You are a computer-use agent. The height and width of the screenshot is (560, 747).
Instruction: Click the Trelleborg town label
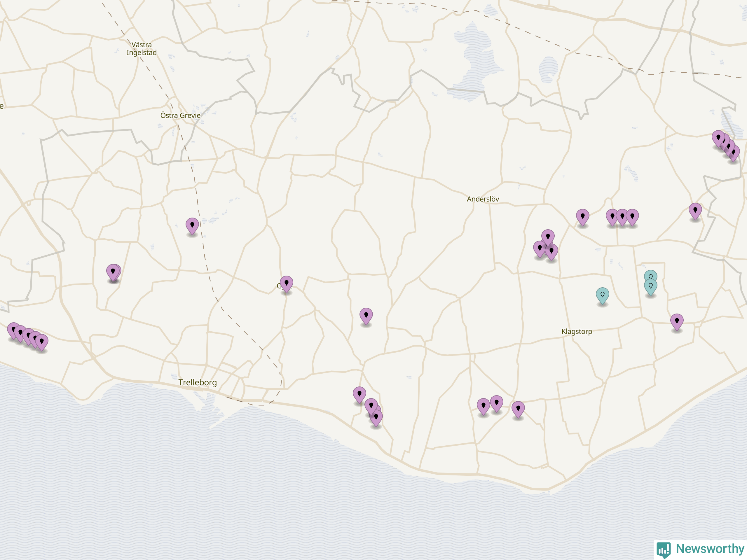(x=198, y=382)
